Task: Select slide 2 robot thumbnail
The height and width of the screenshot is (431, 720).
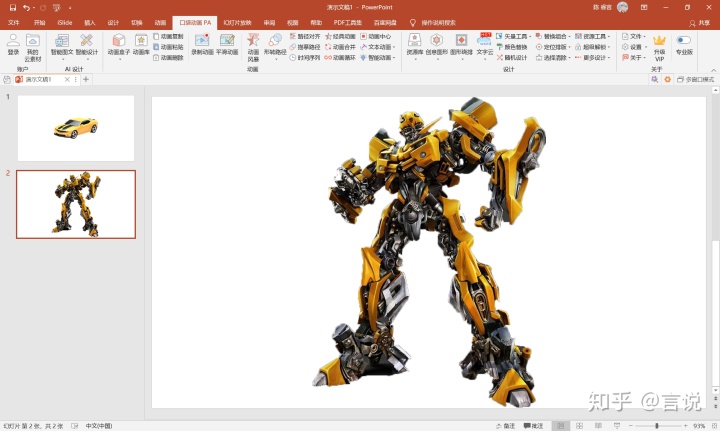Action: pos(76,204)
